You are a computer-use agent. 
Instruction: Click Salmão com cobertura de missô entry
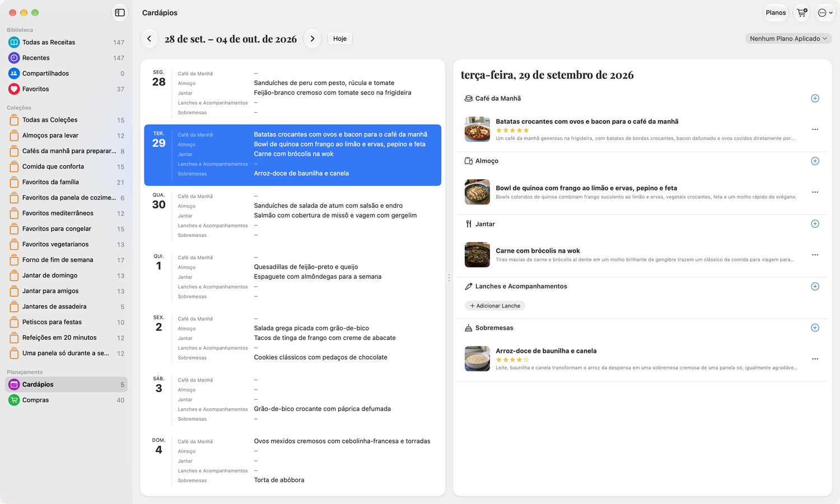335,216
